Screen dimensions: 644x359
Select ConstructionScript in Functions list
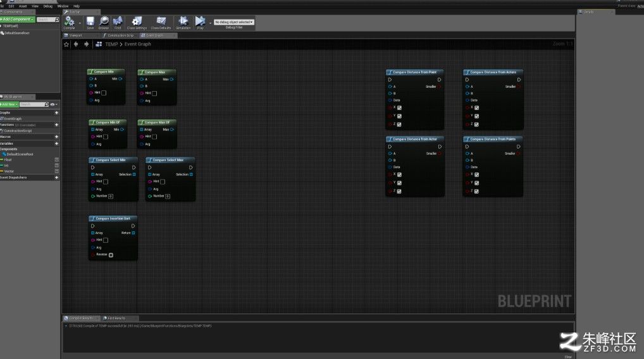click(18, 130)
